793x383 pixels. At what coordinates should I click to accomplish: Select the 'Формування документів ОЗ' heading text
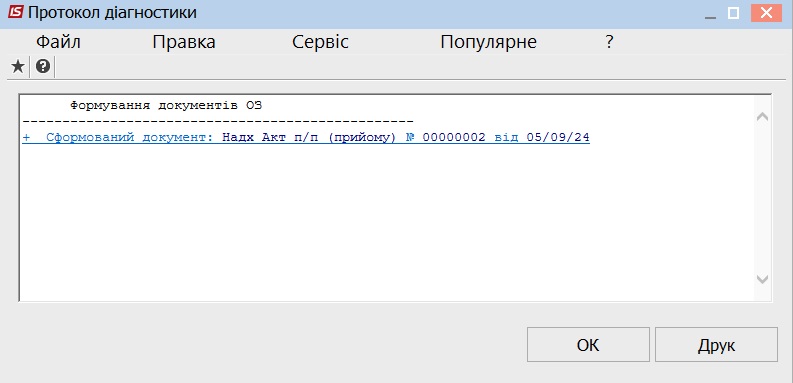point(166,106)
